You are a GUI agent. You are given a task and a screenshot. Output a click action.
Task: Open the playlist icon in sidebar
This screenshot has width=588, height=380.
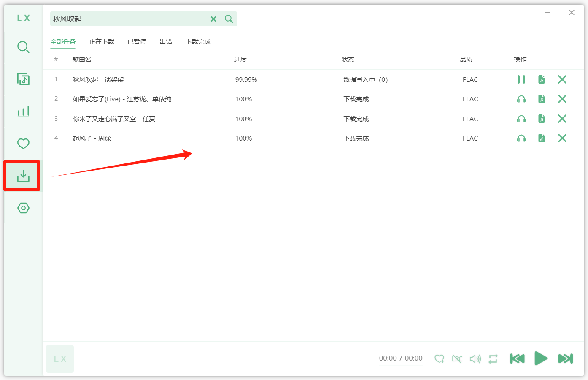(23, 79)
